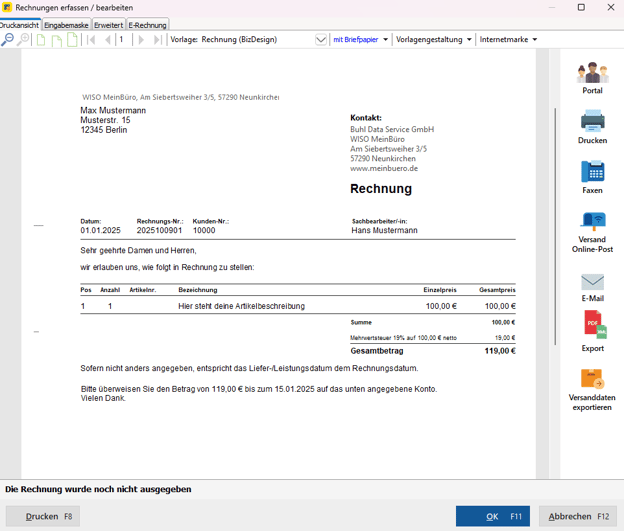Jump to the last page

[x=158, y=39]
